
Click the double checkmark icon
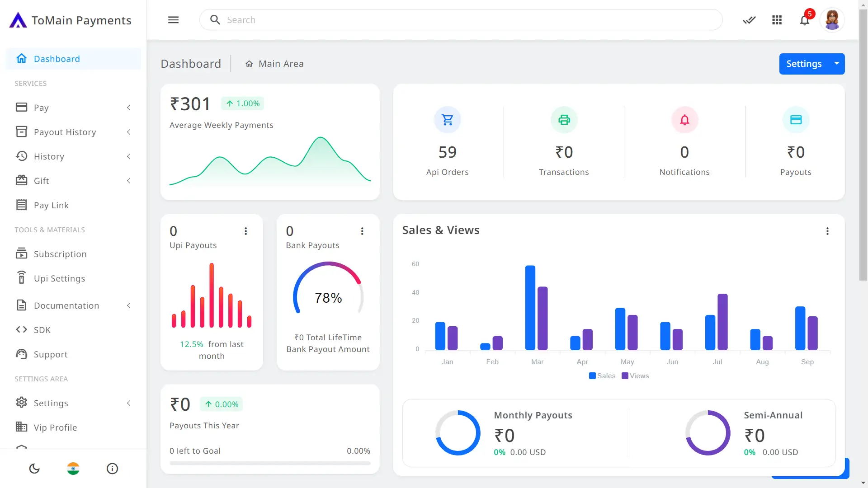(749, 20)
